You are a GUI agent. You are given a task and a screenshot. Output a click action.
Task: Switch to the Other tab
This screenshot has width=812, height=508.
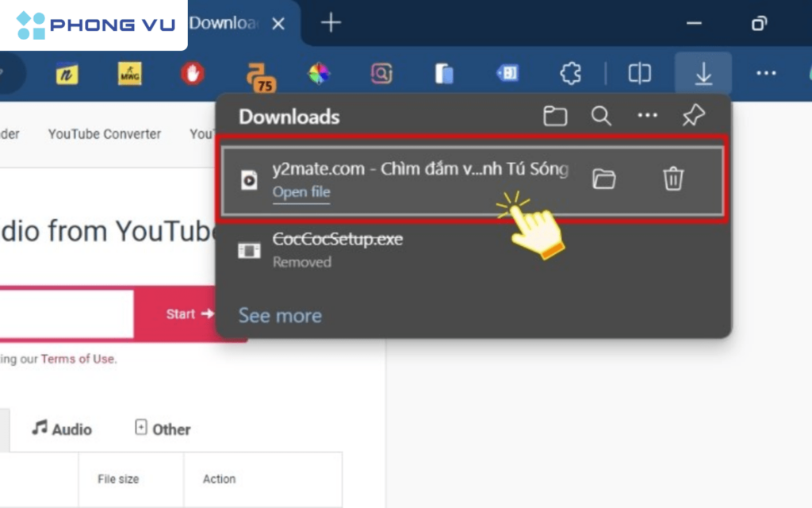point(163,429)
